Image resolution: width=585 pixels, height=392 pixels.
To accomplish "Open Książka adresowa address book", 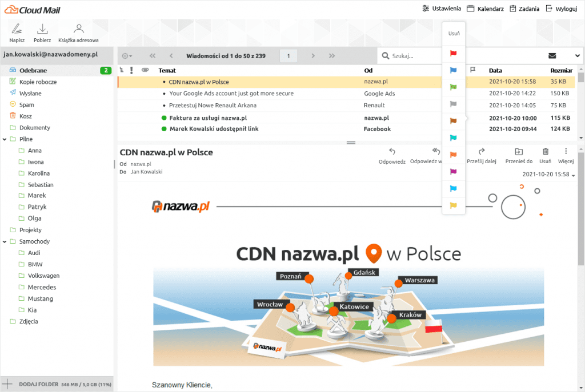I will (x=78, y=33).
